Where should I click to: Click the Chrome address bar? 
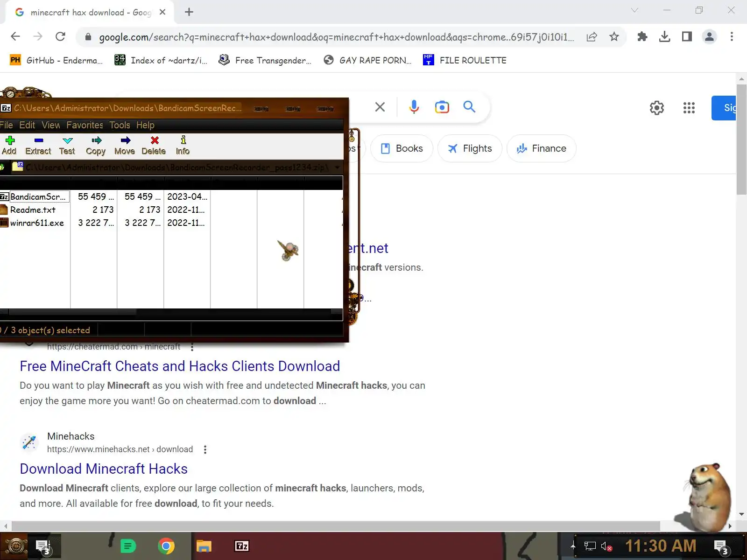click(x=336, y=37)
